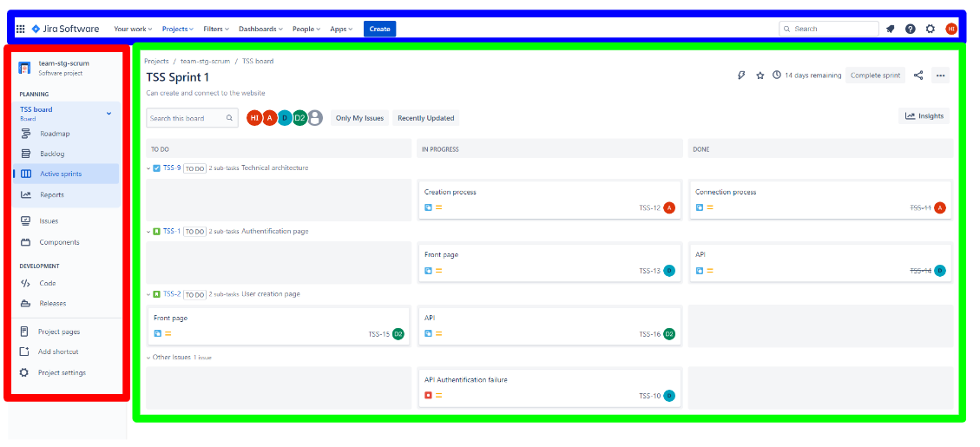Click the notifications bell icon
The height and width of the screenshot is (447, 980).
[x=890, y=29]
